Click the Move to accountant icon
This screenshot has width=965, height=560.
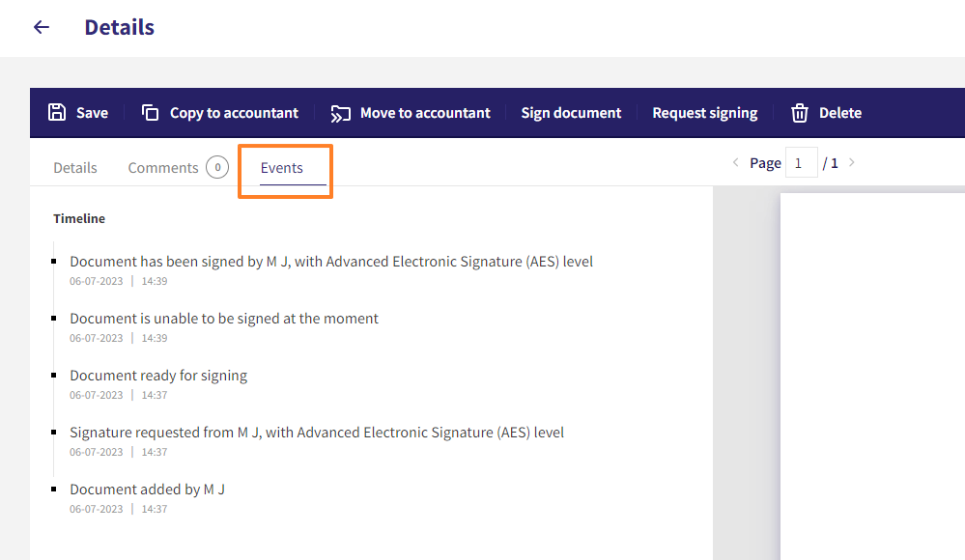pyautogui.click(x=340, y=113)
